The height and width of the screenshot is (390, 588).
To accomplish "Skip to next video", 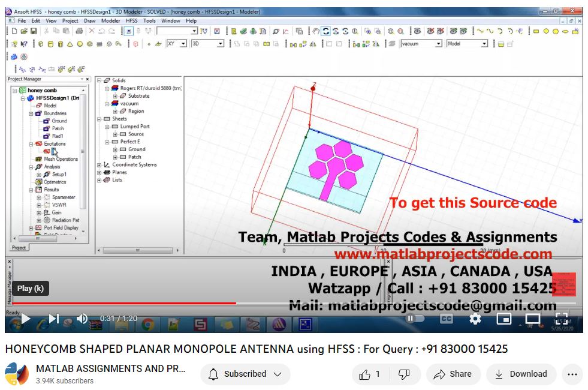I will [54, 319].
